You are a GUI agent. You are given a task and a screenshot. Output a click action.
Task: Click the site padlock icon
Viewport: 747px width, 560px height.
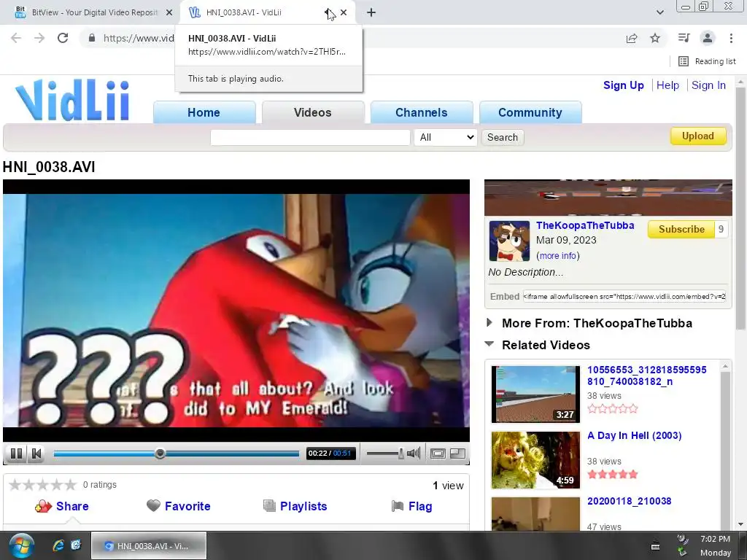(92, 38)
